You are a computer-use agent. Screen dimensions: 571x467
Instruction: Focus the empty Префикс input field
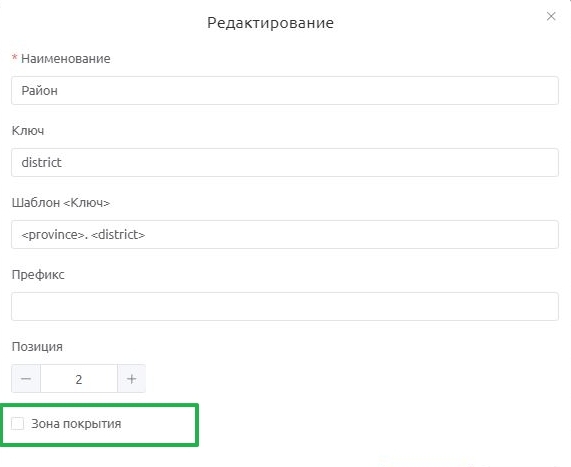[x=285, y=306]
